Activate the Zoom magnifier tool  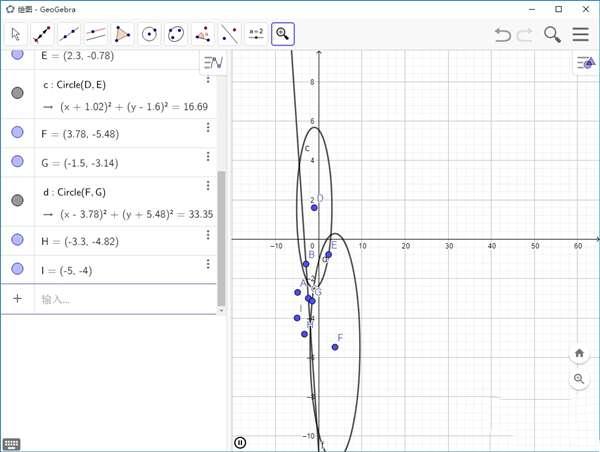click(283, 34)
